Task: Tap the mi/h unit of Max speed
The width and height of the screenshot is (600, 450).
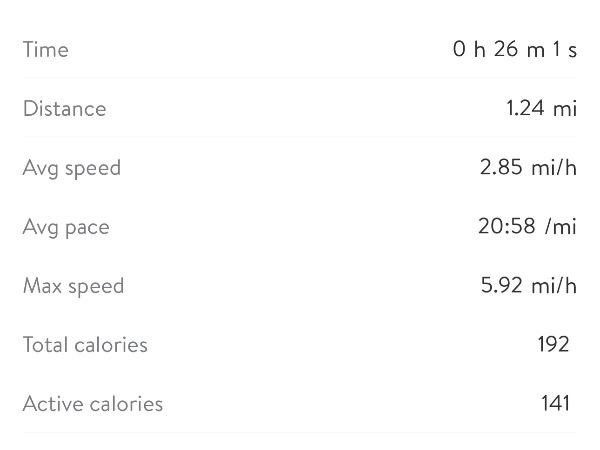Action: pyautogui.click(x=554, y=285)
